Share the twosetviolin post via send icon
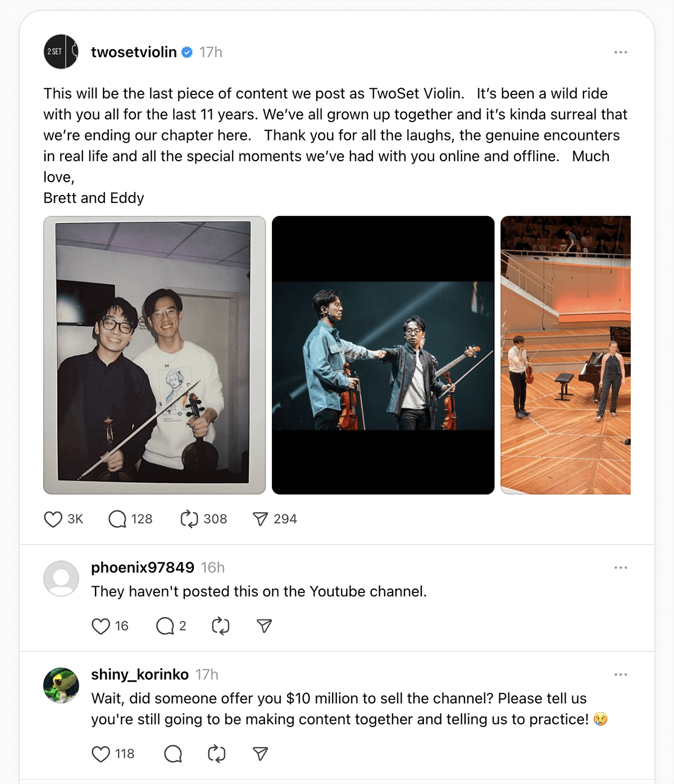Image resolution: width=674 pixels, height=784 pixels. point(260,519)
